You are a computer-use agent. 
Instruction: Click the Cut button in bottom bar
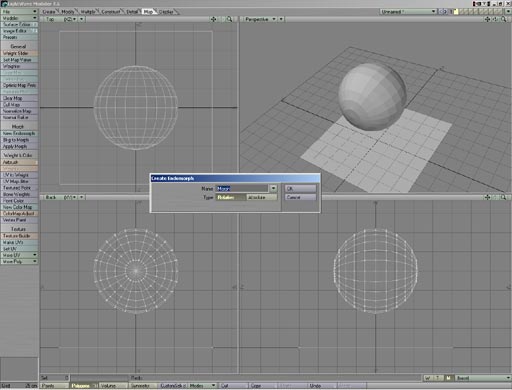pos(233,386)
